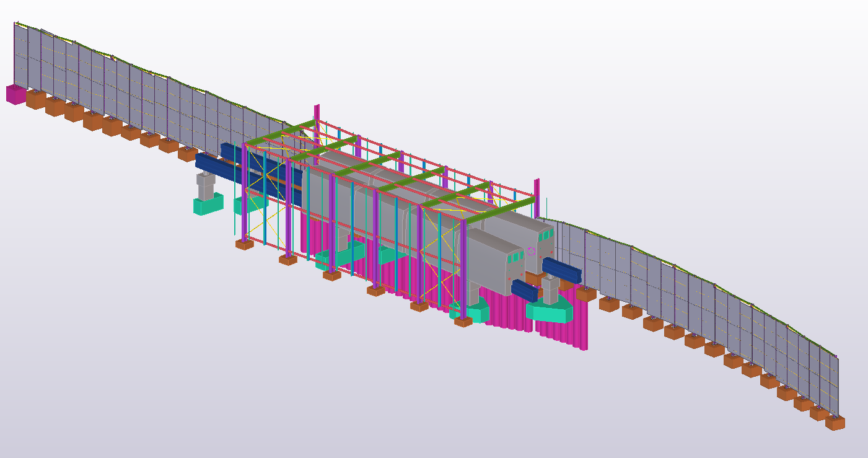The image size is (868, 458).
Task: Select the orange footing at the frame's left corner
Action: (245, 244)
